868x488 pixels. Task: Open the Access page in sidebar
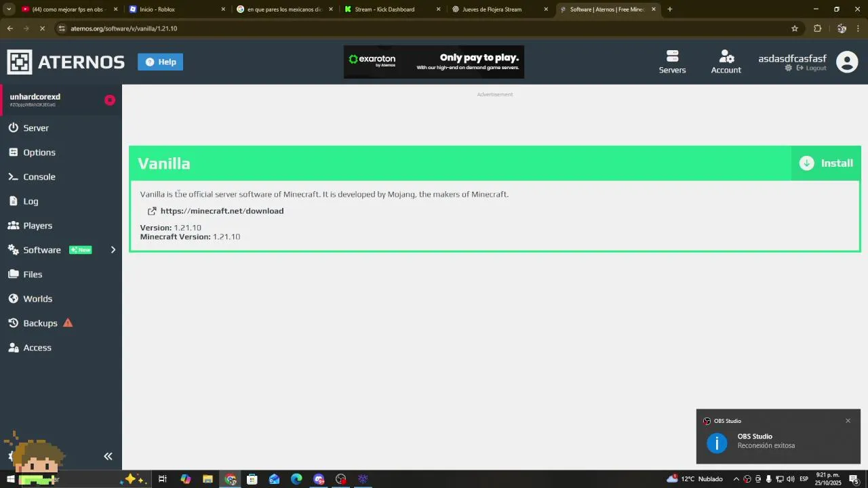37,348
